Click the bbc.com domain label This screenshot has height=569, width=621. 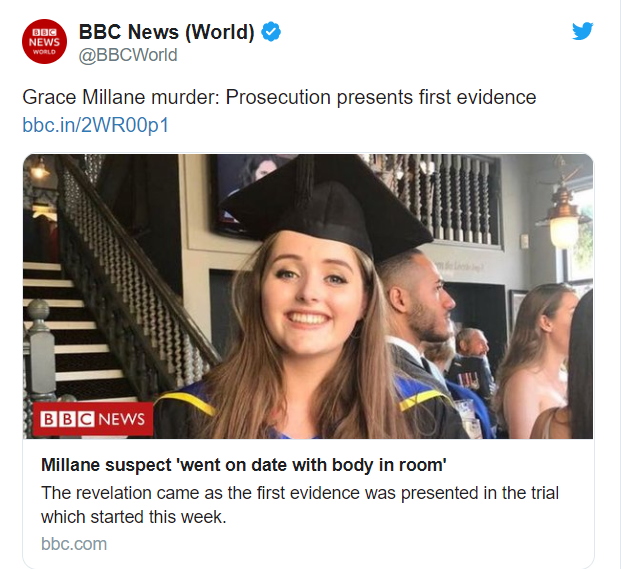[74, 544]
